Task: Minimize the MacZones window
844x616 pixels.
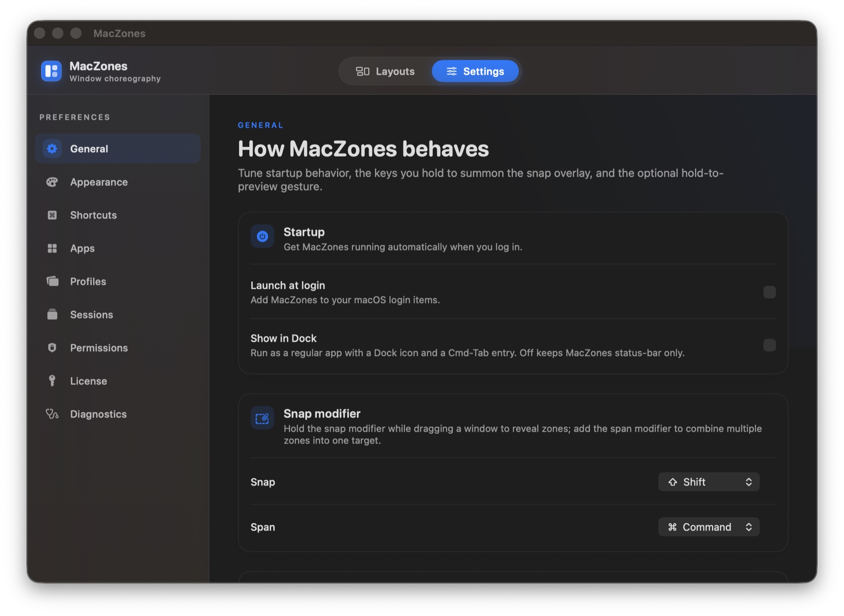Action: click(x=58, y=33)
